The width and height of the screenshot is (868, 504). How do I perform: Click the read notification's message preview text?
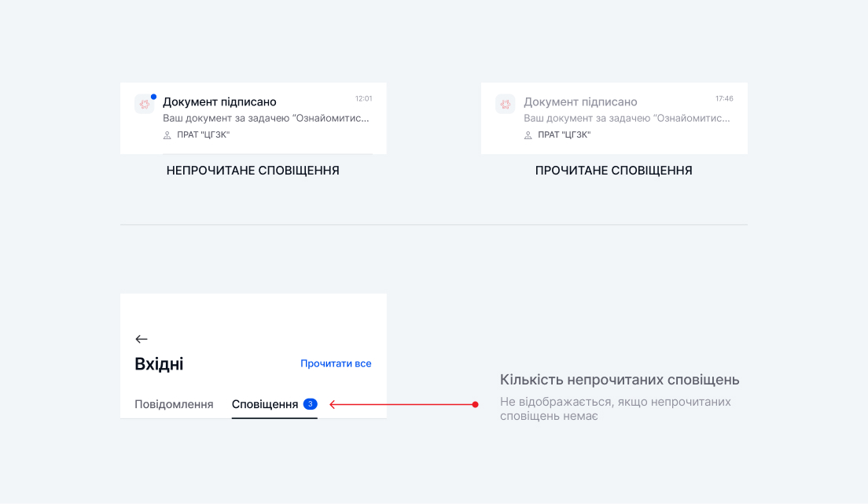point(627,118)
